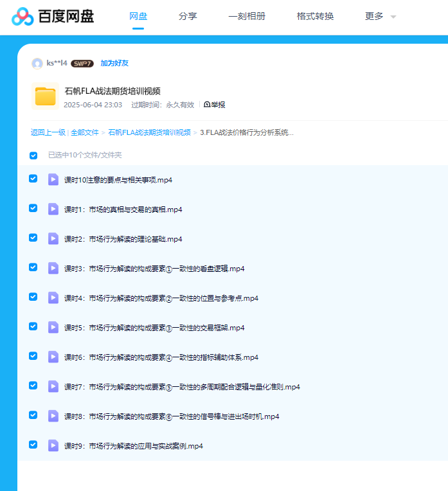Click the video icon for 课时9 file
This screenshot has height=491, width=448.
53,445
